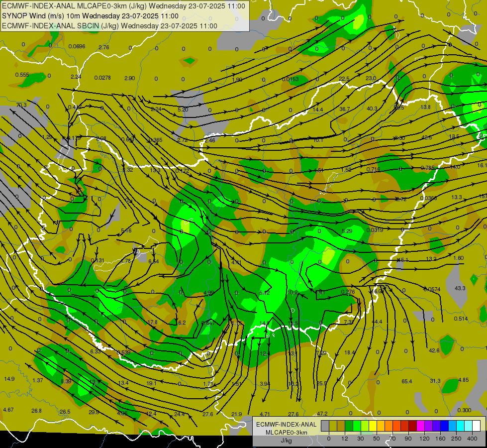The width and height of the screenshot is (487, 448).
Task: Click the map value 23.0
Action: click(371, 78)
